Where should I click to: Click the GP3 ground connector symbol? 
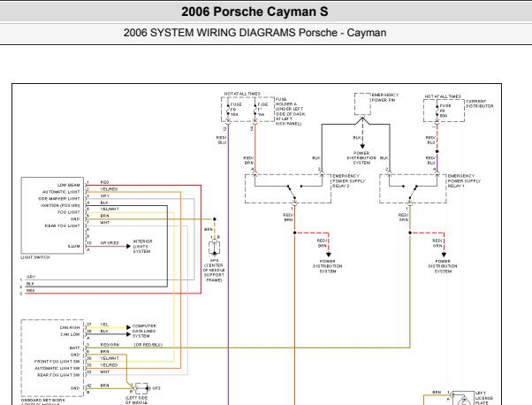141,388
